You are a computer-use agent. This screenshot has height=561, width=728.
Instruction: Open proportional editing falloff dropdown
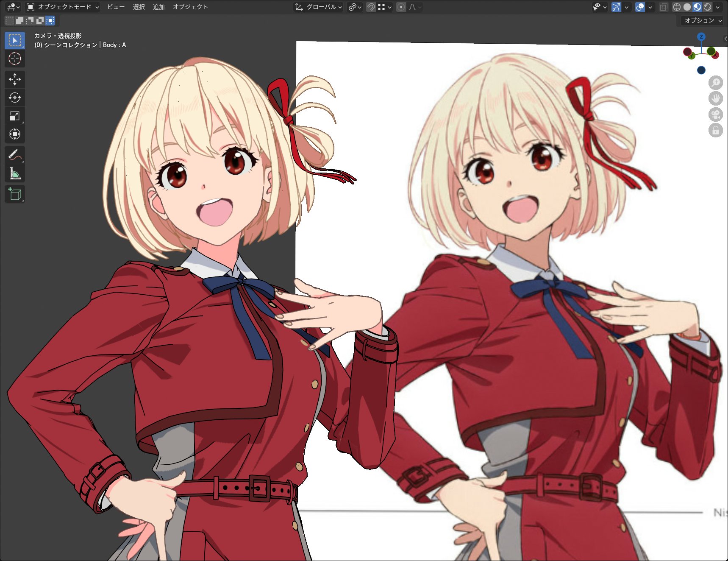click(414, 7)
